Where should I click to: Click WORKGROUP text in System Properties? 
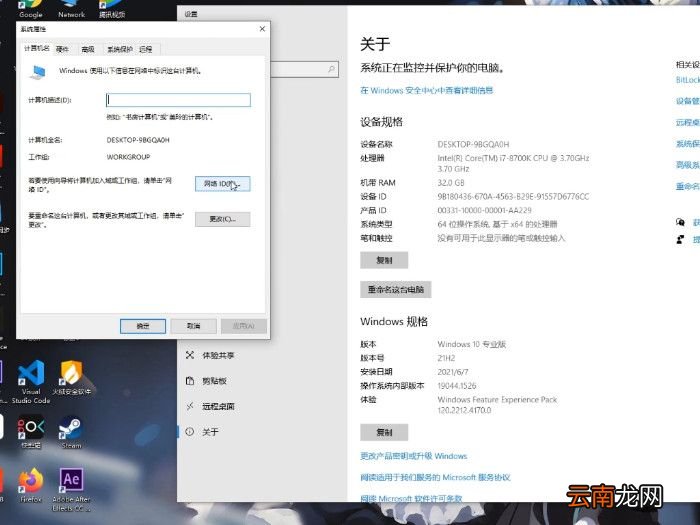click(x=129, y=157)
